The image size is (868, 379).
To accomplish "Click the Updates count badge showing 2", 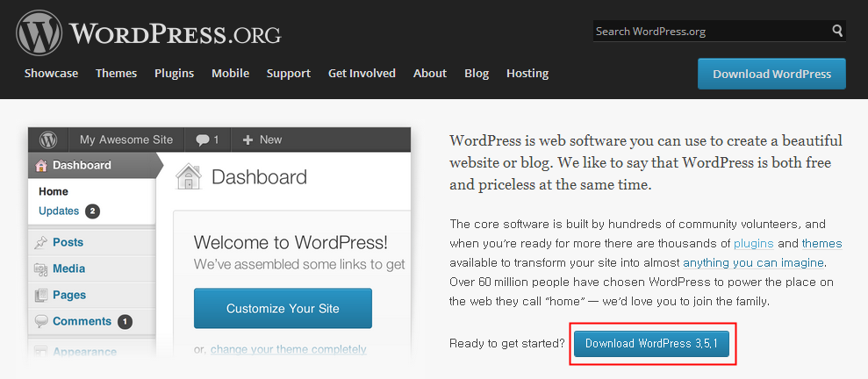I will coord(92,211).
